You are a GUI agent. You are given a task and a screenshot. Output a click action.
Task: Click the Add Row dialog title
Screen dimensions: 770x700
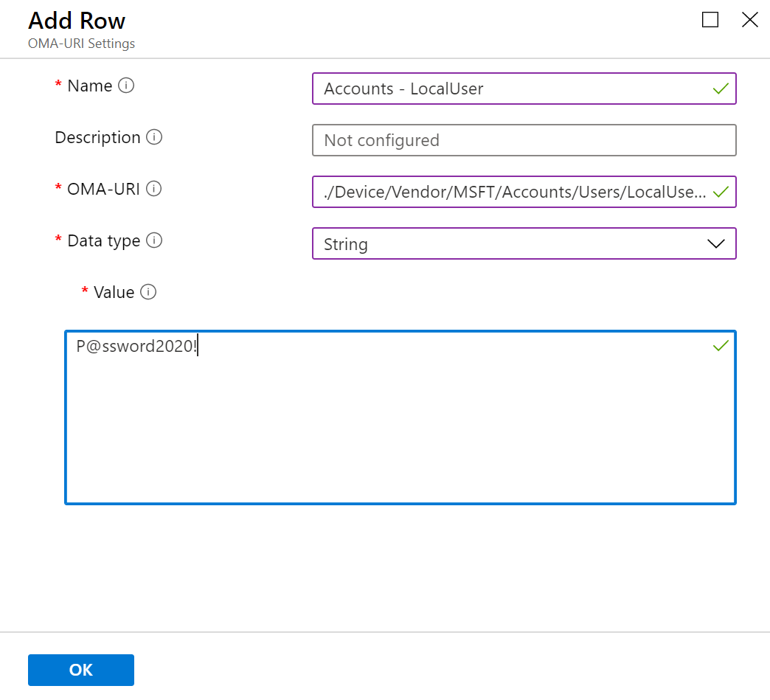(77, 21)
